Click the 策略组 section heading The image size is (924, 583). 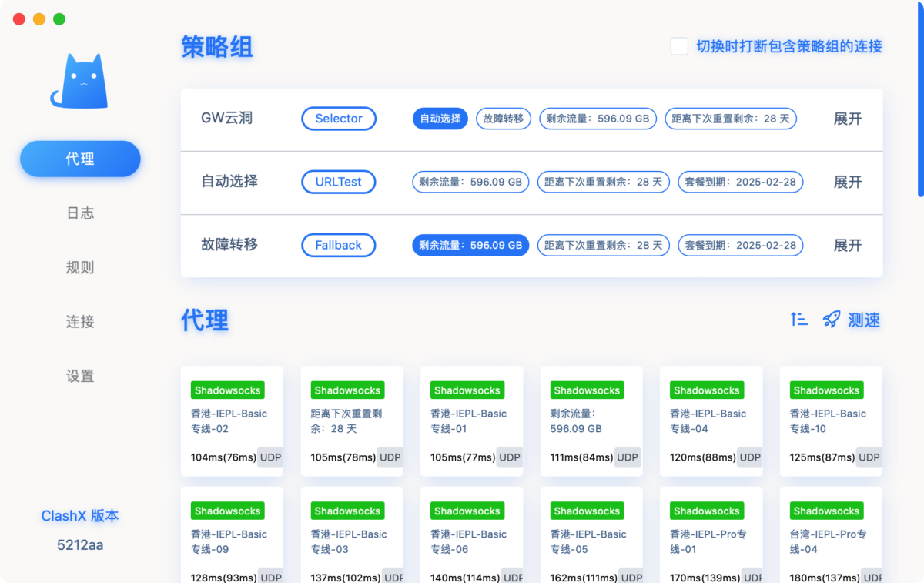tap(216, 47)
